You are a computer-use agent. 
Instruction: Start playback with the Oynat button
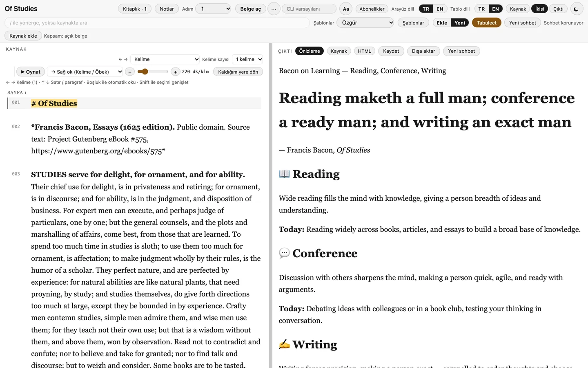pos(31,72)
